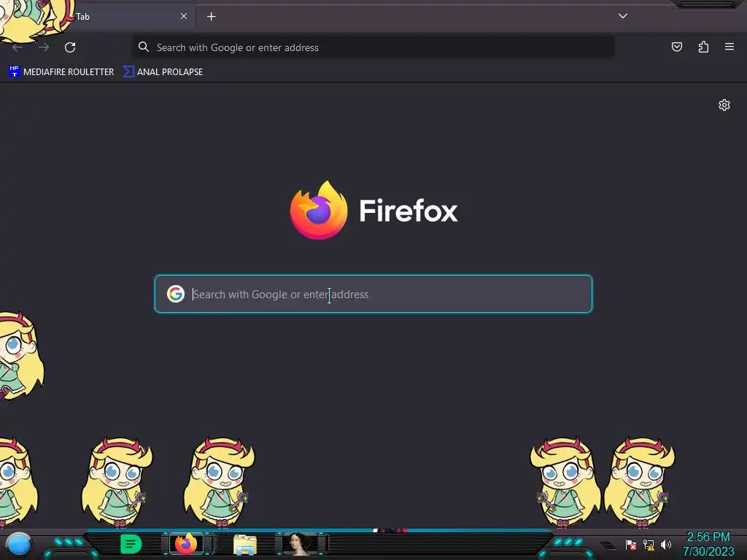The width and height of the screenshot is (747, 560).
Task: Open the volume speaker tray icon
Action: [x=666, y=544]
